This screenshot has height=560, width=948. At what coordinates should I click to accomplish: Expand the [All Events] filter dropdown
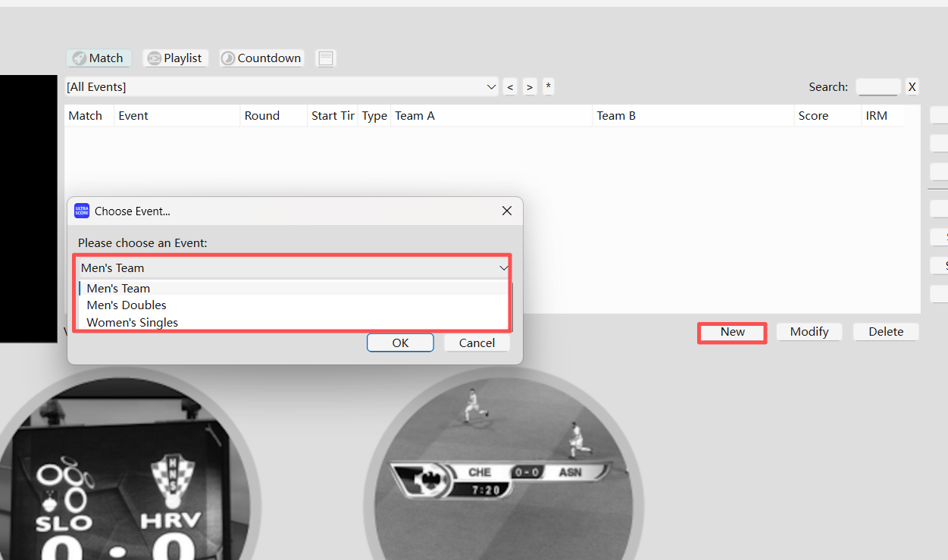491,87
